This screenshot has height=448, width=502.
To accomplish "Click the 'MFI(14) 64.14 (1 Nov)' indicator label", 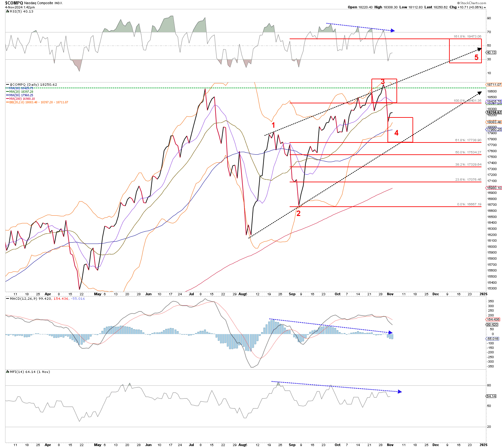I will (28, 372).
